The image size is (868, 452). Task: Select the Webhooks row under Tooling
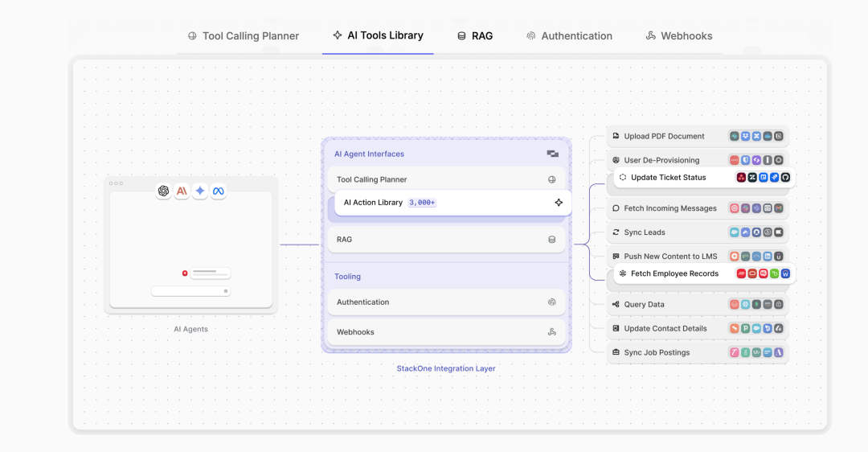[446, 332]
